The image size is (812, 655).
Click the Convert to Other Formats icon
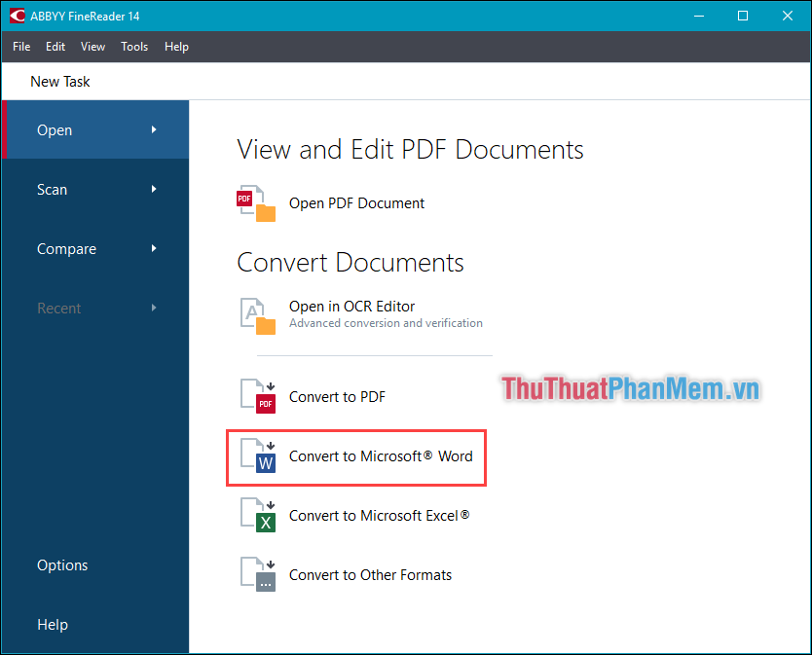pos(258,574)
